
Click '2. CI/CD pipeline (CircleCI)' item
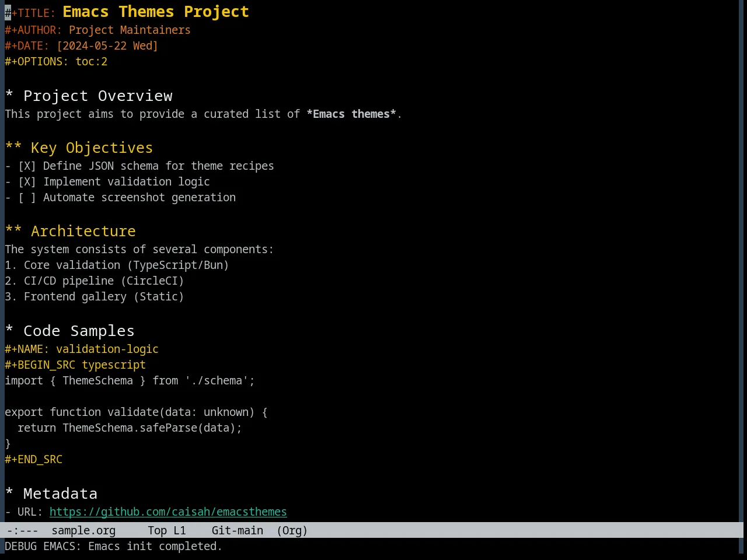pos(95,281)
